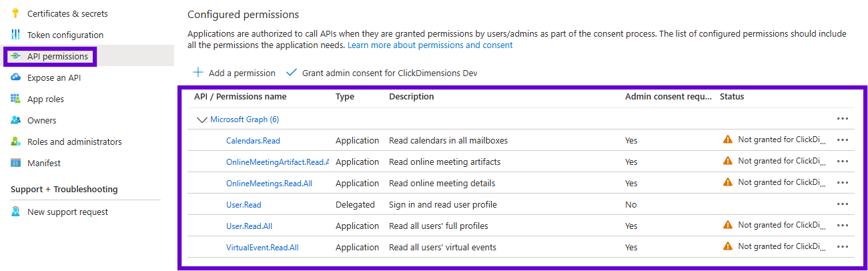
Task: Click the Expose an API cloud icon
Action: [x=15, y=77]
